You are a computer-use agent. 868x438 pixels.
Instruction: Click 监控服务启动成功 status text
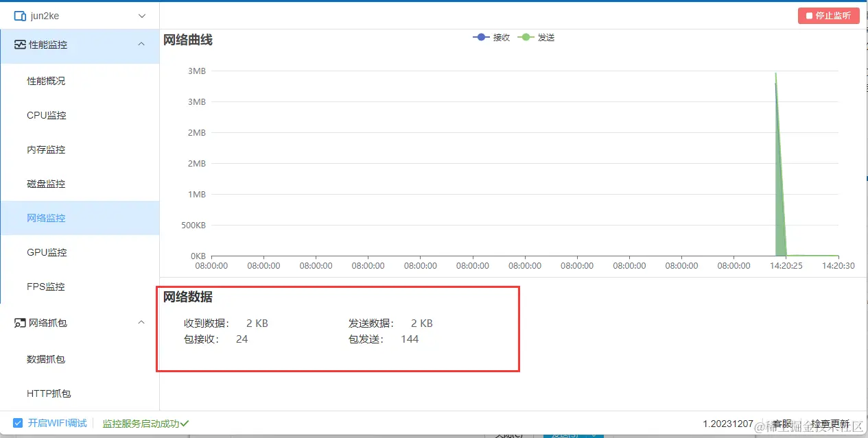click(141, 424)
